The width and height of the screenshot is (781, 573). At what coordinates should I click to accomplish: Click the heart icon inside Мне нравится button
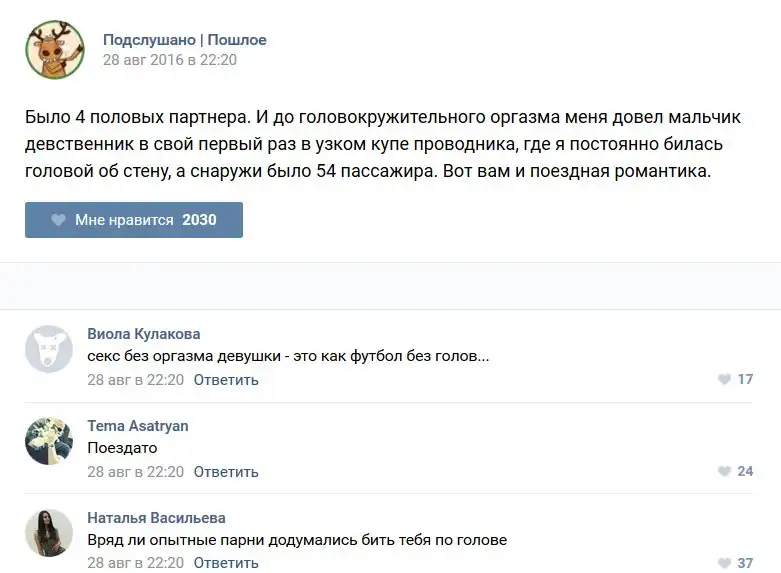58,220
